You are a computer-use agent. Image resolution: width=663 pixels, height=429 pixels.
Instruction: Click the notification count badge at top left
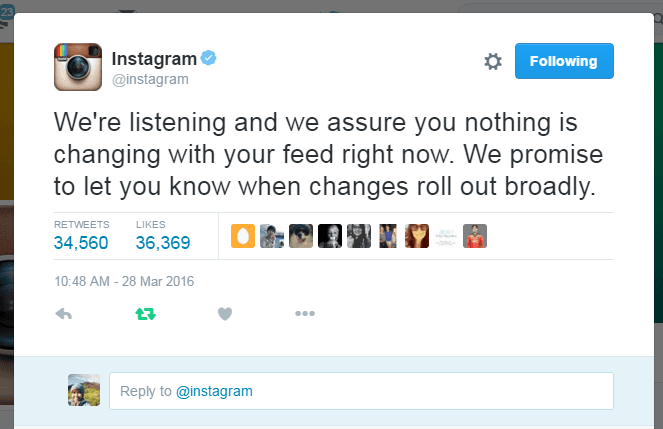click(x=7, y=12)
